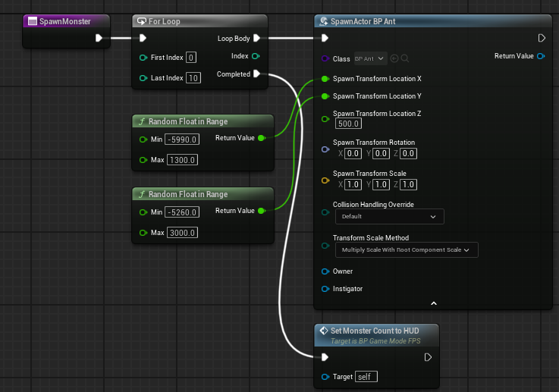Click the Spawn Transform Location Z pin

(x=325, y=119)
